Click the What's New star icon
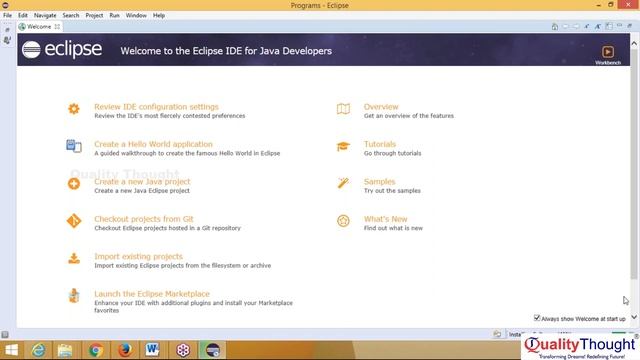Viewport: 640px width, 360px height. [343, 221]
